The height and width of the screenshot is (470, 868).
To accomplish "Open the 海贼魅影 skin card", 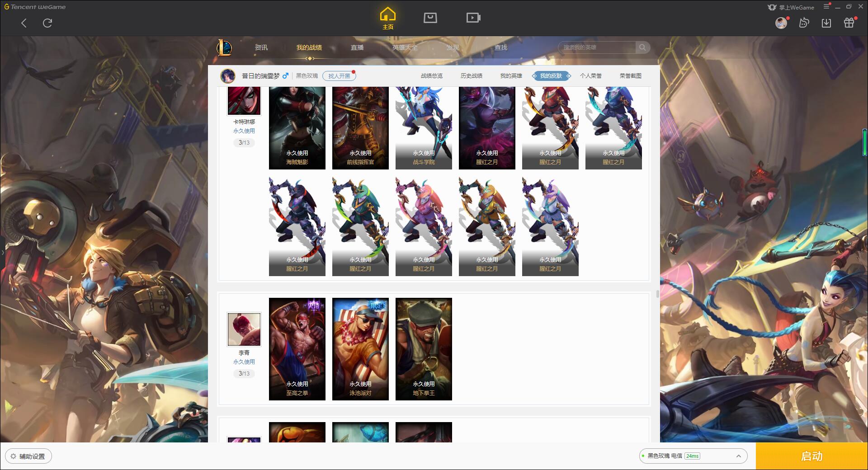I will coord(297,128).
